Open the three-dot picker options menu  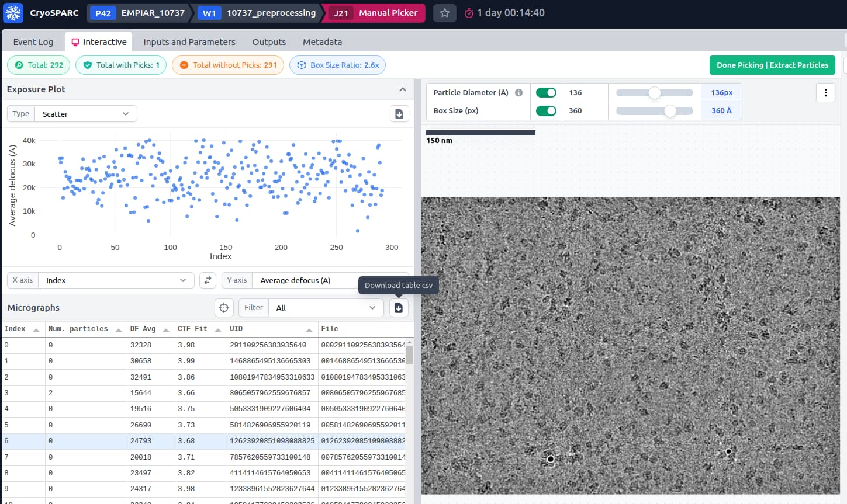pyautogui.click(x=825, y=92)
